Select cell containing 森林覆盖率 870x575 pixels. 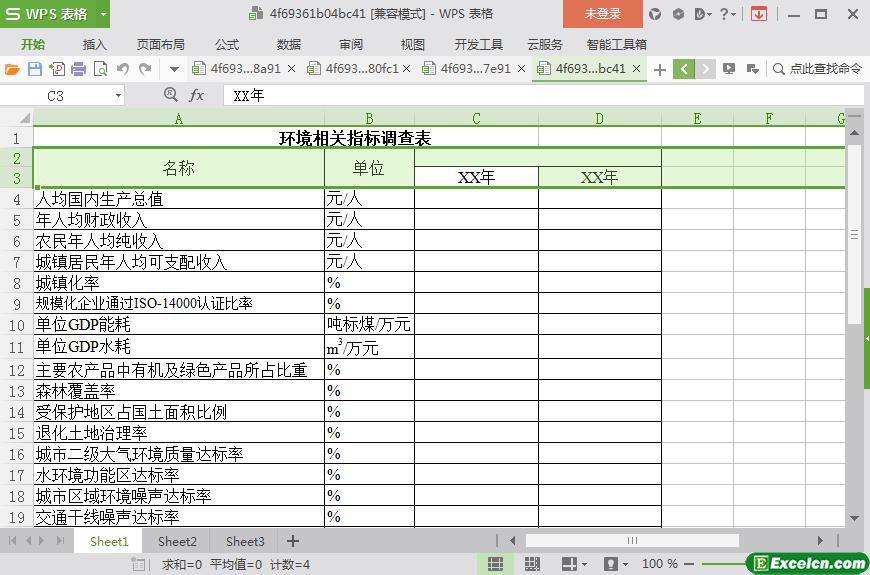[x=179, y=391]
